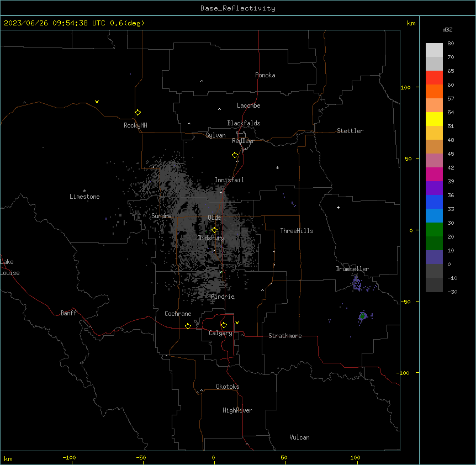Select the magenta 39-42 dBZ legend swatch
This screenshot has height=465, width=476.
coord(434,174)
